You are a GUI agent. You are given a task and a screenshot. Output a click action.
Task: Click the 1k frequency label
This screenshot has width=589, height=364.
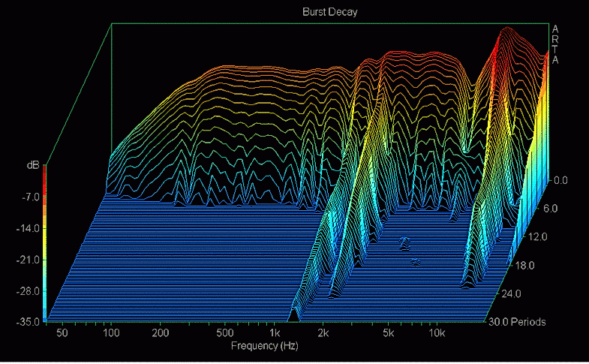pos(275,332)
